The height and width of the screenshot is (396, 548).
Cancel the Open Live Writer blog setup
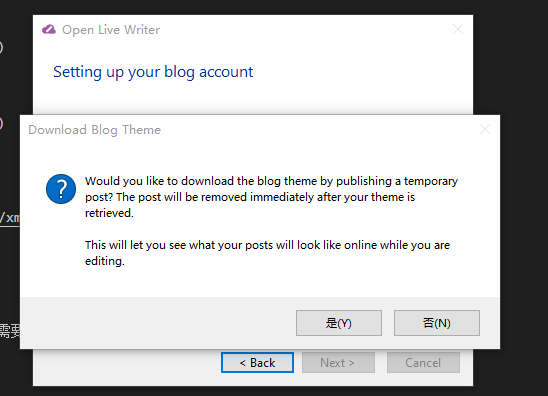[x=423, y=362]
